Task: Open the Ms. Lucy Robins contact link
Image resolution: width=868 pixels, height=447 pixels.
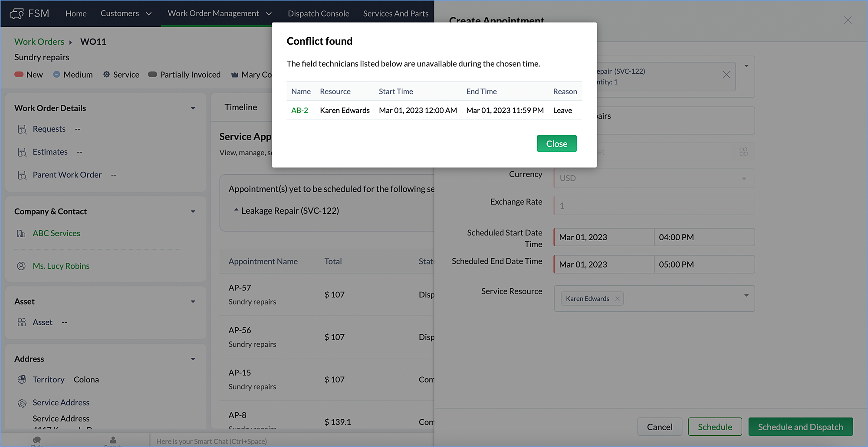Action: pyautogui.click(x=61, y=266)
